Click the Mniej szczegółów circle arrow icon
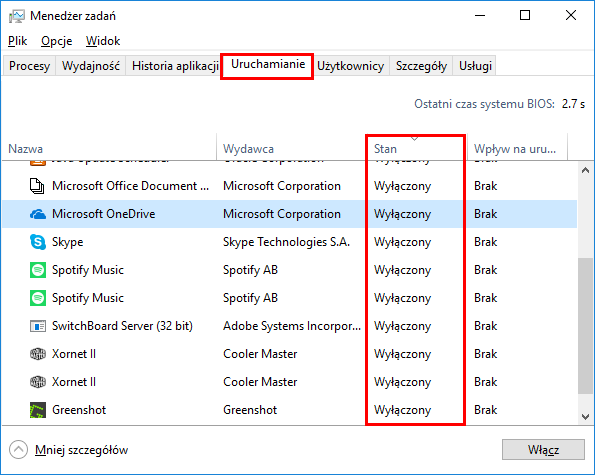595x475 pixels. click(18, 450)
